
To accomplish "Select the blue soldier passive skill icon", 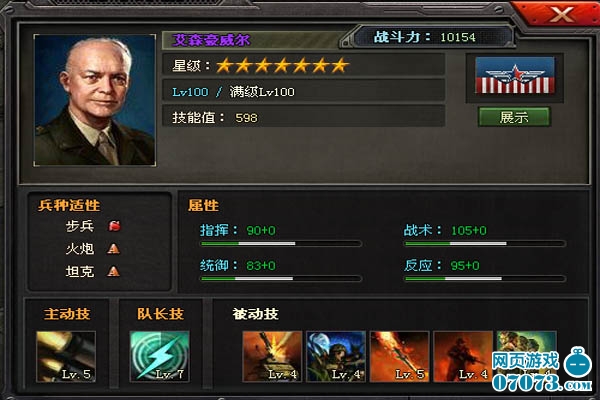I will point(336,356).
